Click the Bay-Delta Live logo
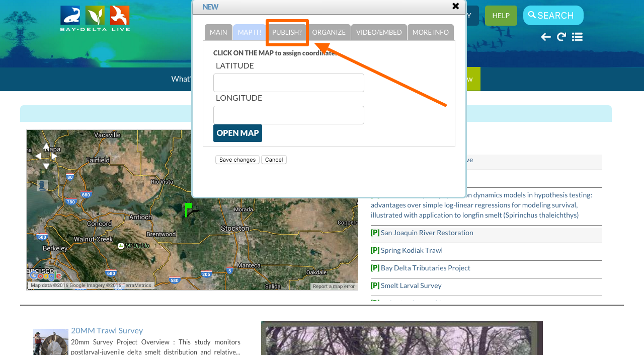The height and width of the screenshot is (355, 644). (95, 19)
